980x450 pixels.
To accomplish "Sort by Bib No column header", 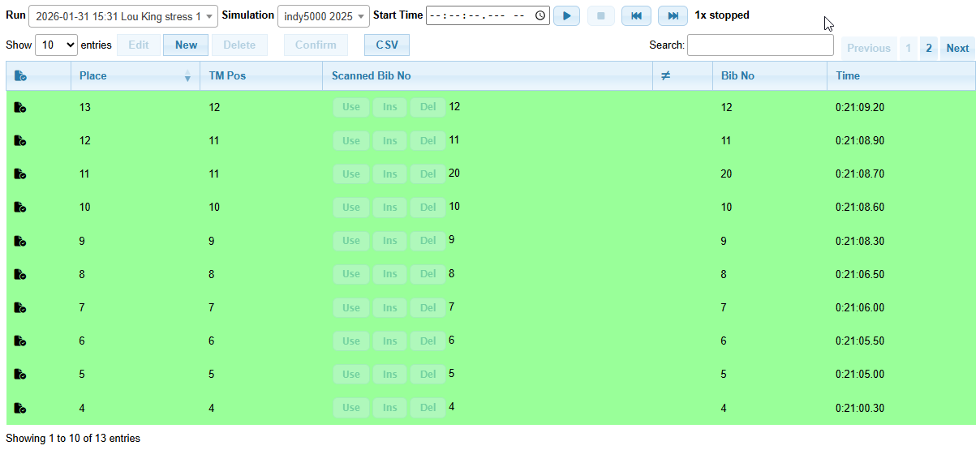I will 769,75.
